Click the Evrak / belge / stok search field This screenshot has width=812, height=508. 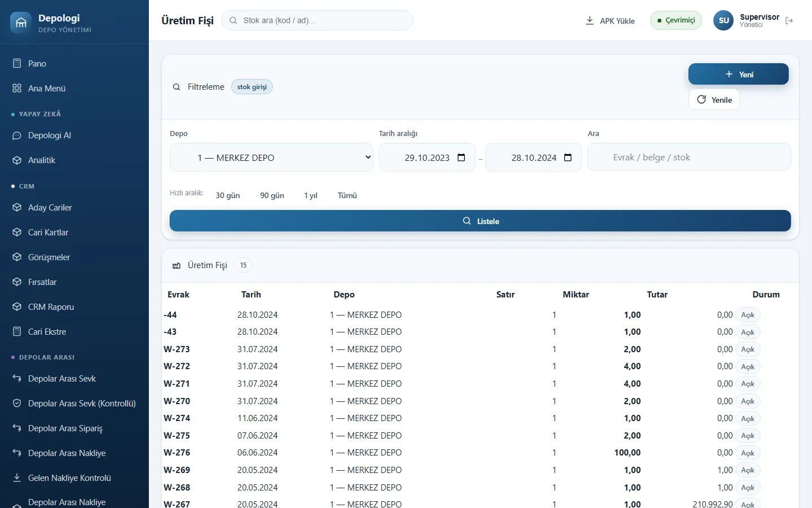[x=689, y=157]
